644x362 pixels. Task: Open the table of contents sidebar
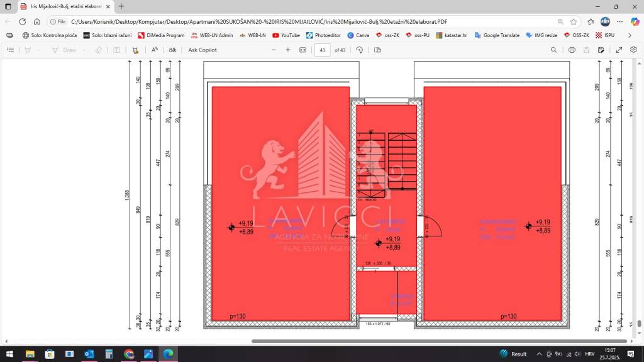(x=11, y=50)
